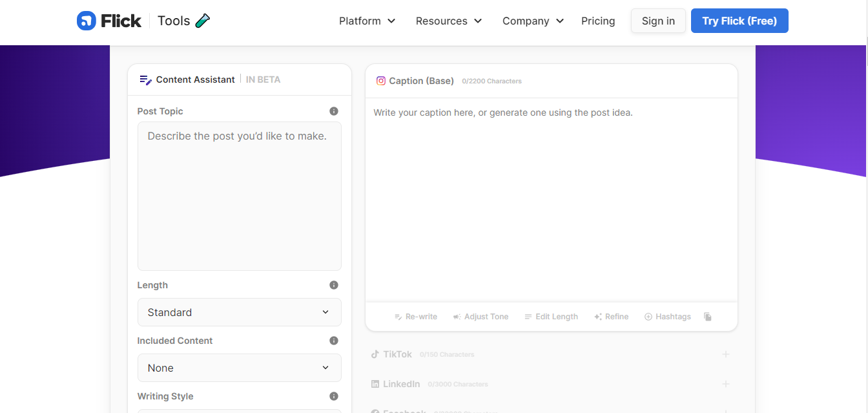Click the Sign in button

[x=658, y=21]
